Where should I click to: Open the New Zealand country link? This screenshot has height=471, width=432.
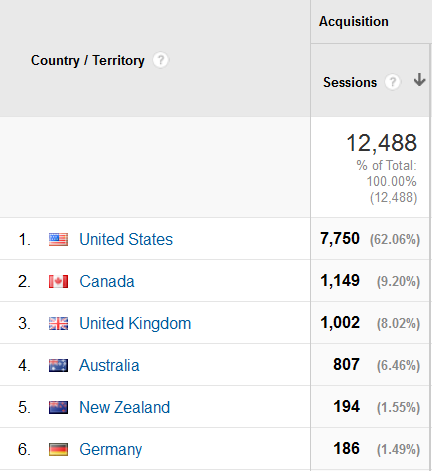(x=124, y=407)
